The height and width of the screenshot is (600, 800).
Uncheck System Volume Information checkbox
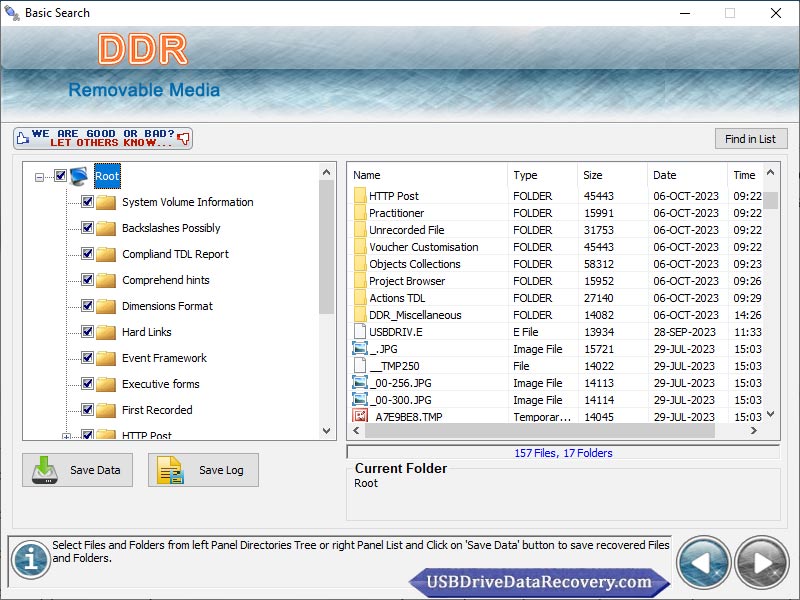[x=87, y=202]
